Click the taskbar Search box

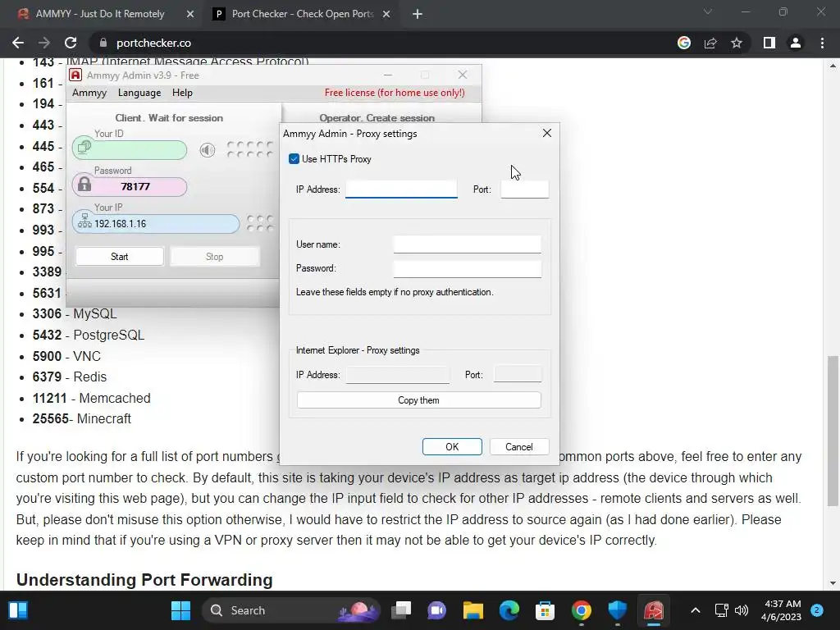pyautogui.click(x=292, y=610)
